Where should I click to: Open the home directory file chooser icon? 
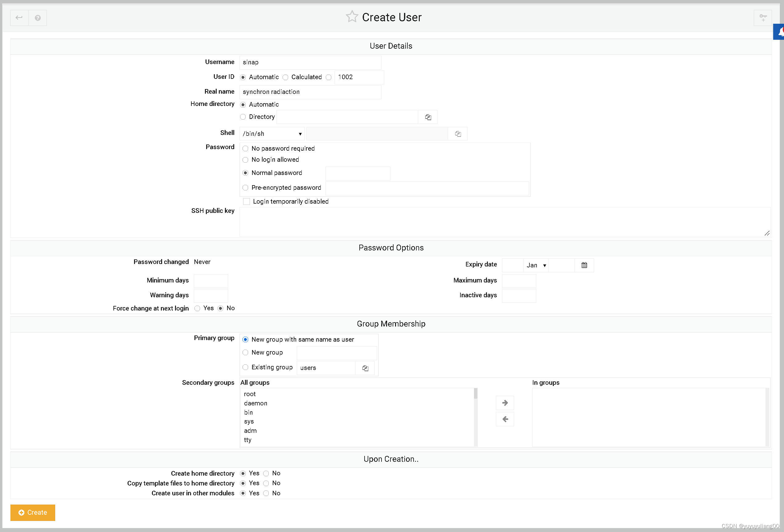point(428,117)
